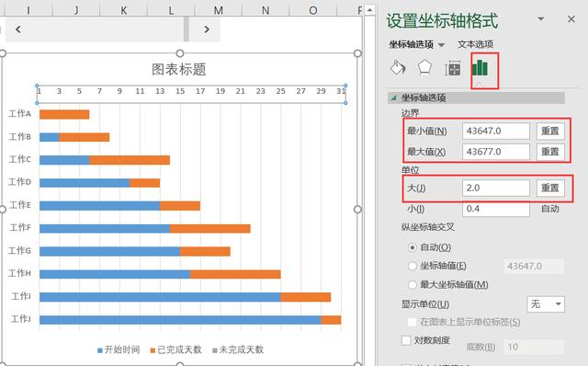Select the Axis Options bar chart icon
588x366 pixels.
point(480,68)
